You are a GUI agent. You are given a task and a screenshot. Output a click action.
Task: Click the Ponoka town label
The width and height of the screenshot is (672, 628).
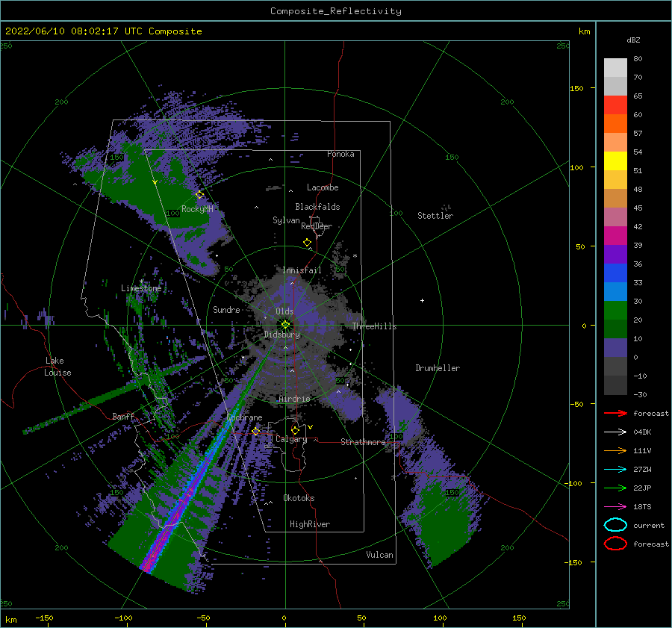coord(340,154)
